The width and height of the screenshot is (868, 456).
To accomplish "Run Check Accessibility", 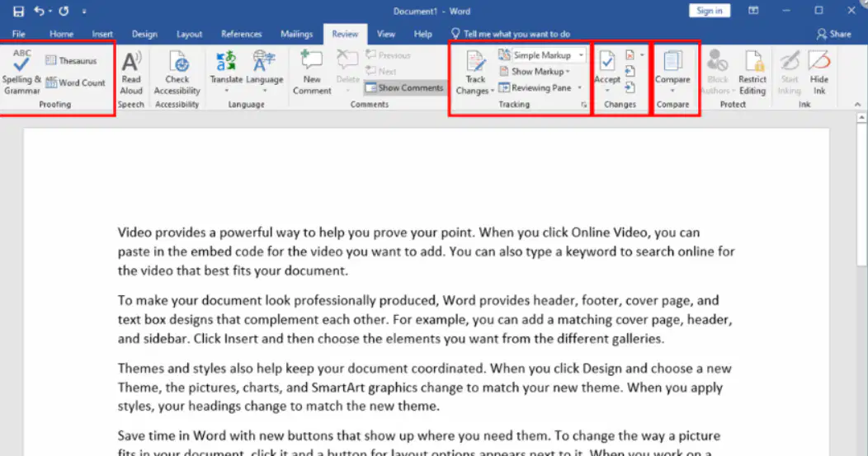I will click(177, 72).
